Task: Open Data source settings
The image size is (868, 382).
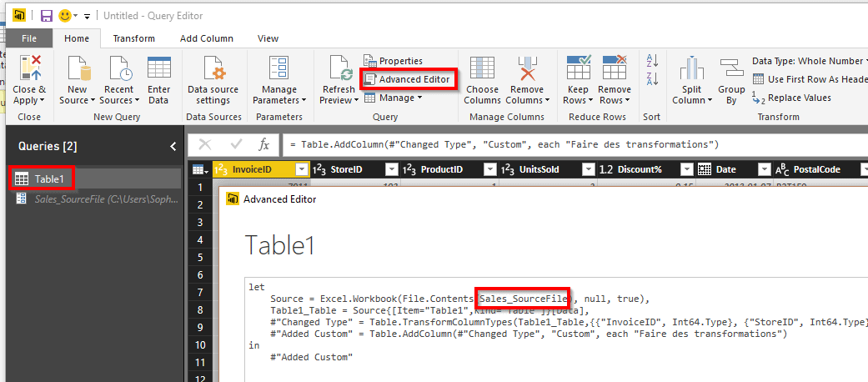Action: click(213, 68)
